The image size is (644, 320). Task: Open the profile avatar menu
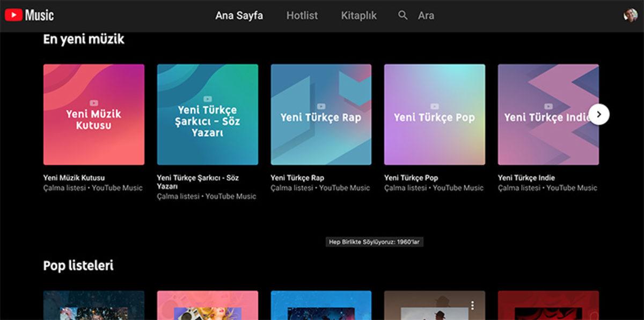point(632,14)
